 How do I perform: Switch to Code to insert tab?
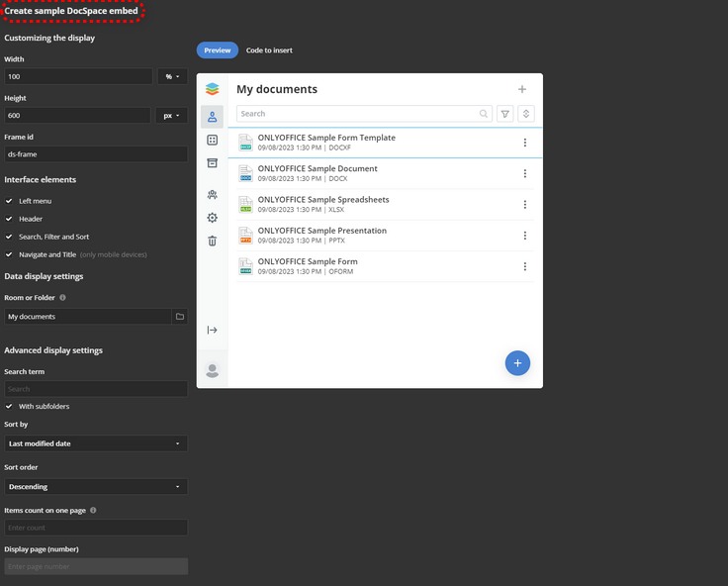click(x=269, y=50)
